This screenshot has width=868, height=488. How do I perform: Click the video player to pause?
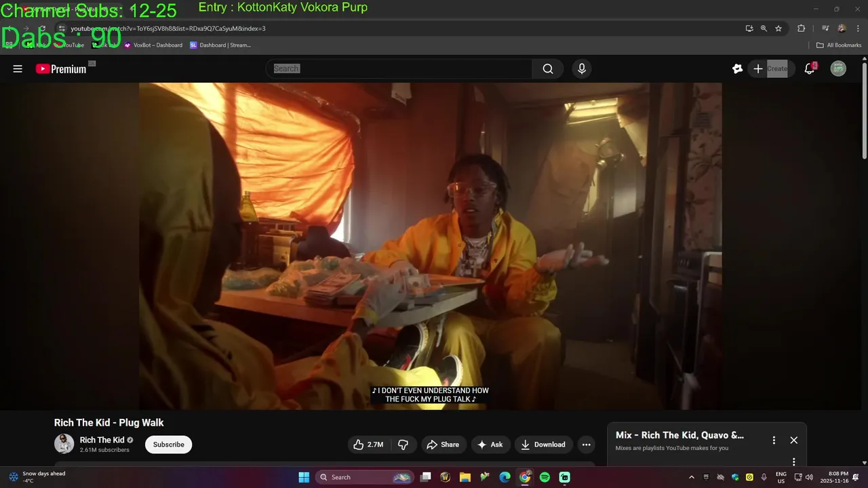click(431, 246)
